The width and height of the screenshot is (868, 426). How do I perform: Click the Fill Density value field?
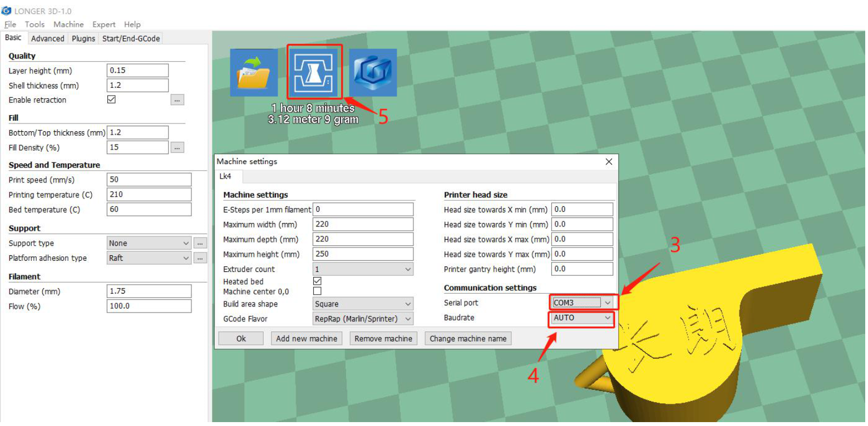pyautogui.click(x=137, y=147)
